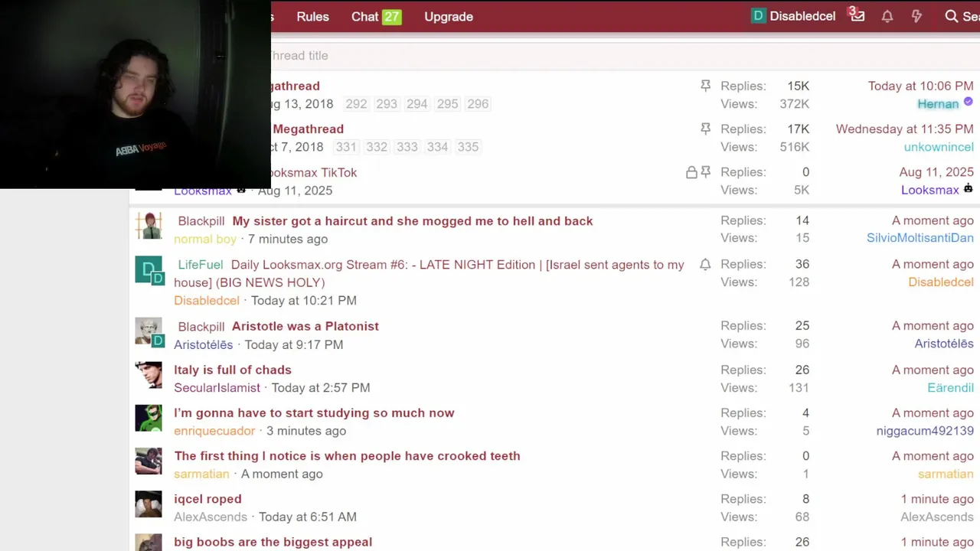980x551 pixels.
Task: Click the watch bell on Daily Looksmax Stream thread
Action: pyautogui.click(x=705, y=265)
